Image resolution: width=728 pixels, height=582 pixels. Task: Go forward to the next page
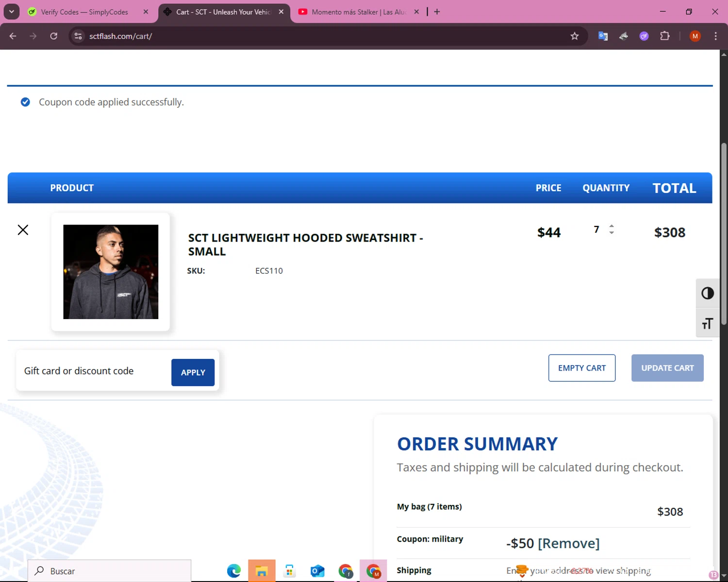[x=33, y=36]
